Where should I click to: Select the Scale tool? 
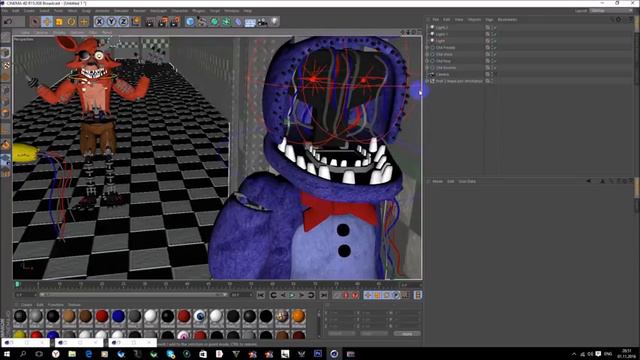pyautogui.click(x=59, y=21)
